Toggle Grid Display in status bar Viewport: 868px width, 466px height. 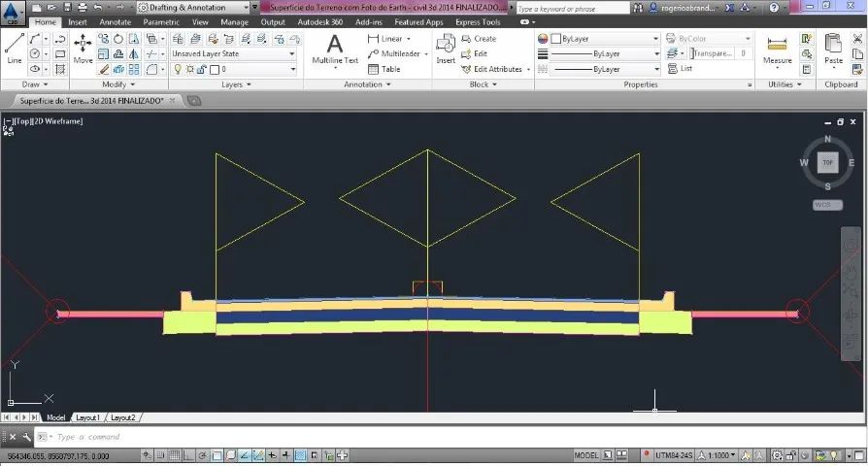coord(174,455)
